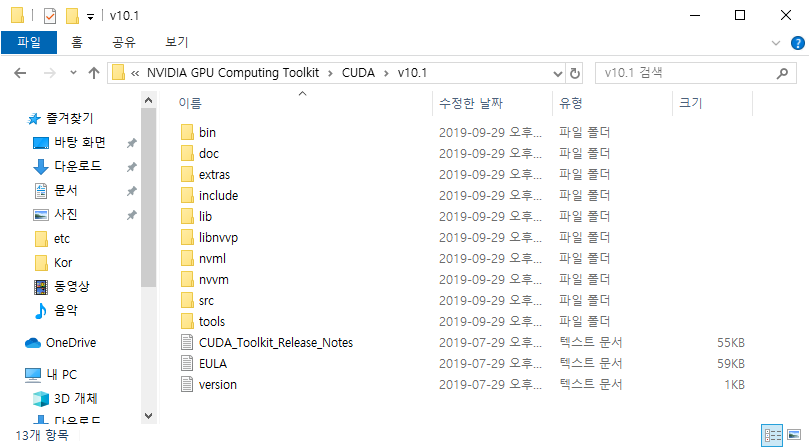The width and height of the screenshot is (810, 448).
Task: Click the new folder quick access icon
Action: (72, 16)
